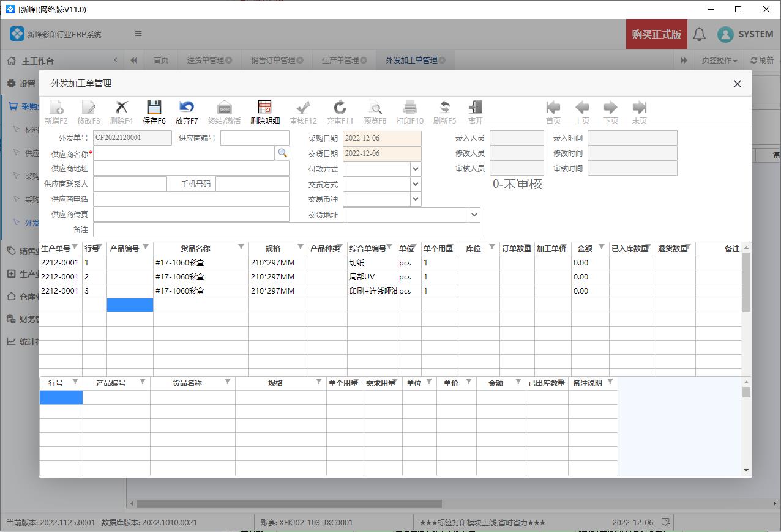The width and height of the screenshot is (781, 532).
Task: Expand the 交易币种 dropdown
Action: point(416,199)
